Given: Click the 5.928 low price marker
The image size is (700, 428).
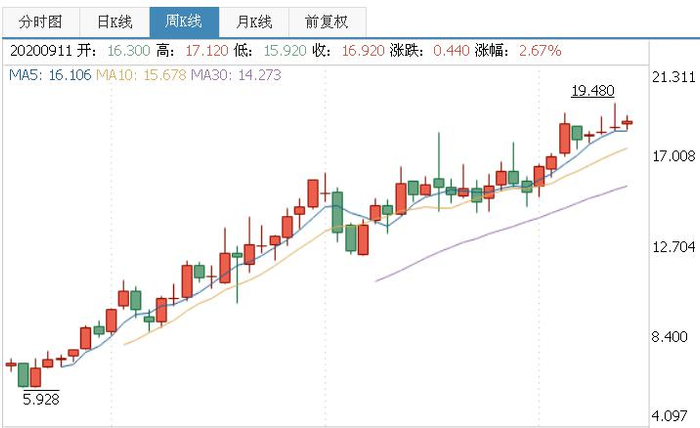Looking at the screenshot, I should click(x=40, y=398).
